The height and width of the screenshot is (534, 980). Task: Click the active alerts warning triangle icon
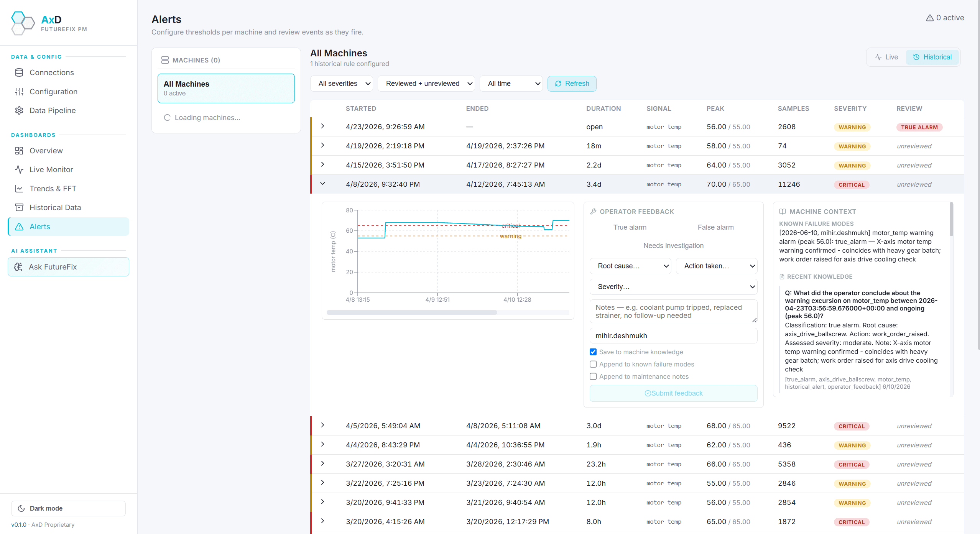coord(930,18)
